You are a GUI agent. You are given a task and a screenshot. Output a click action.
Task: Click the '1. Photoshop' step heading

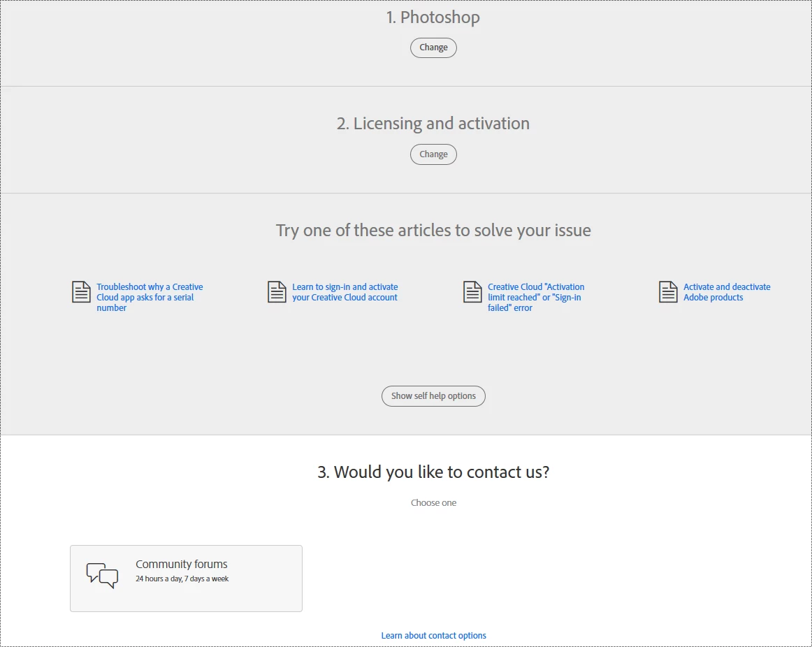point(433,17)
